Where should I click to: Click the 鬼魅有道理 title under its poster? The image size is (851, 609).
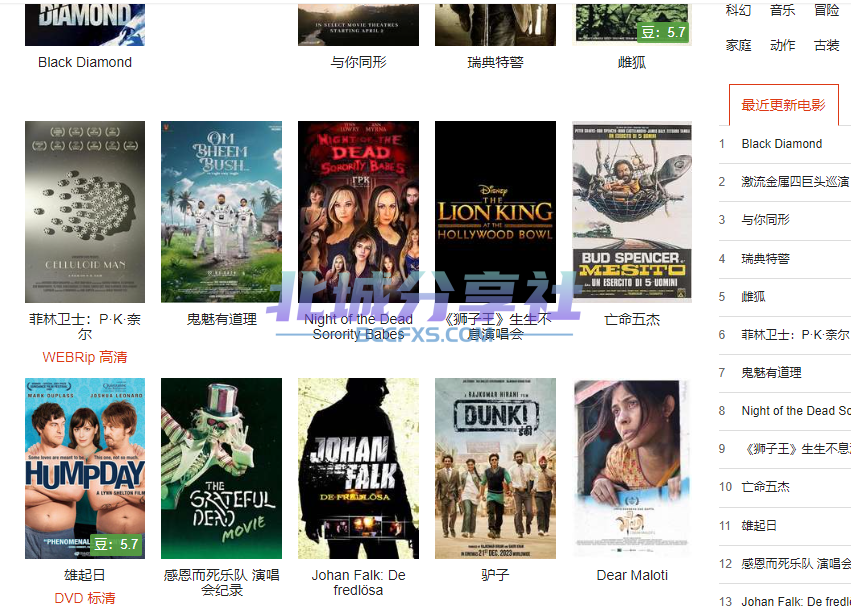(221, 319)
